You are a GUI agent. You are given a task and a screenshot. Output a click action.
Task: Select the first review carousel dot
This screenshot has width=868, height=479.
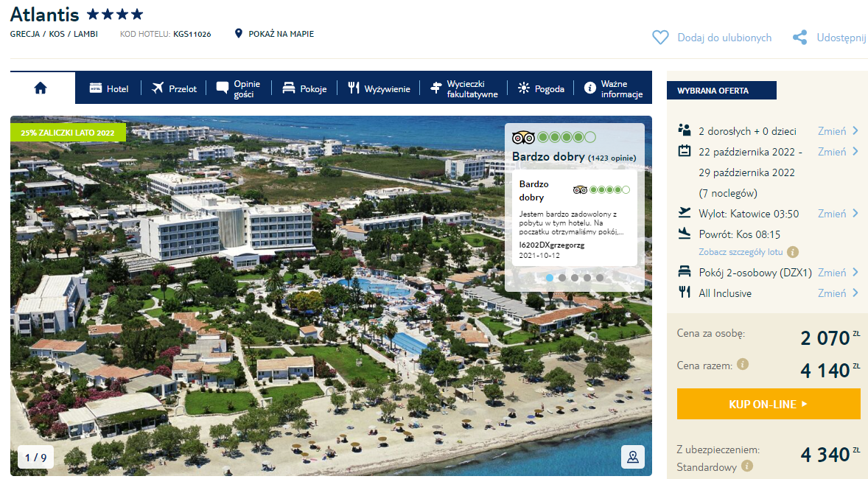point(549,278)
